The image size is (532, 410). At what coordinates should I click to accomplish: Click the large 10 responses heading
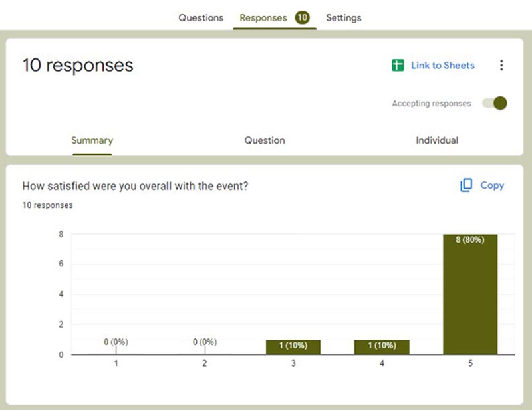78,65
